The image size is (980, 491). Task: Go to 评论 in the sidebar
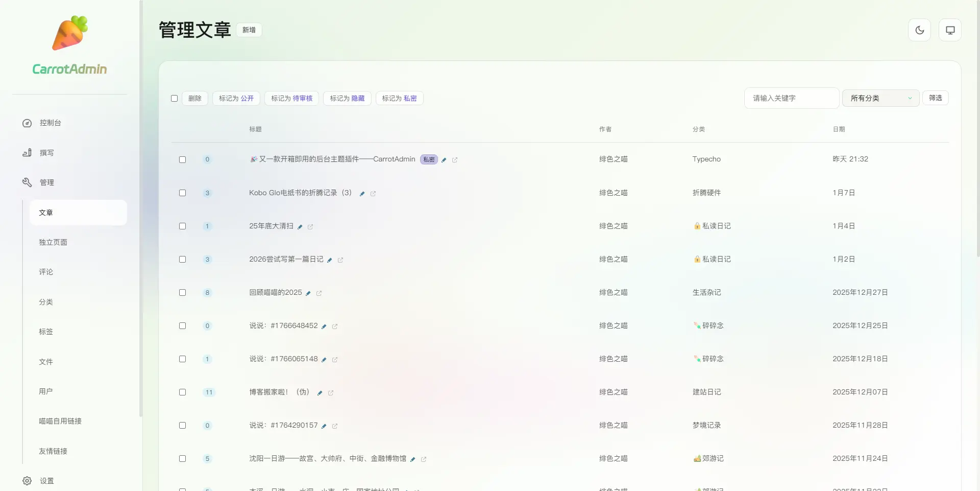[46, 272]
